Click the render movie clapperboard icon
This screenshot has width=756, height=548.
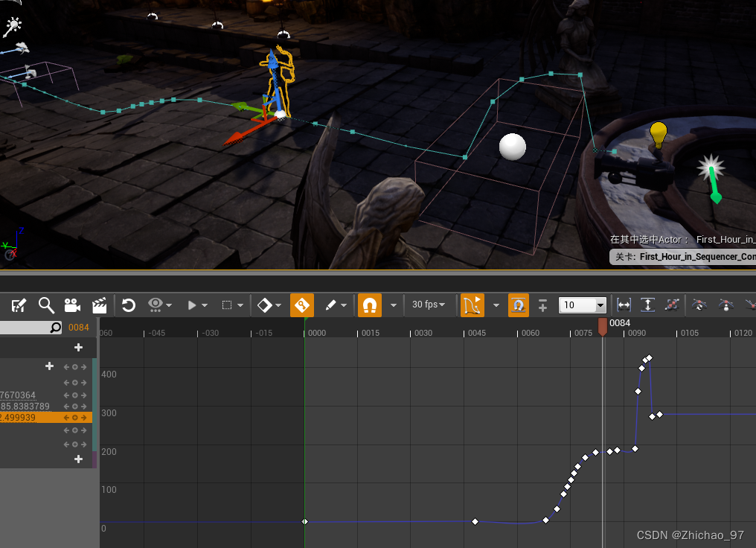pos(98,305)
